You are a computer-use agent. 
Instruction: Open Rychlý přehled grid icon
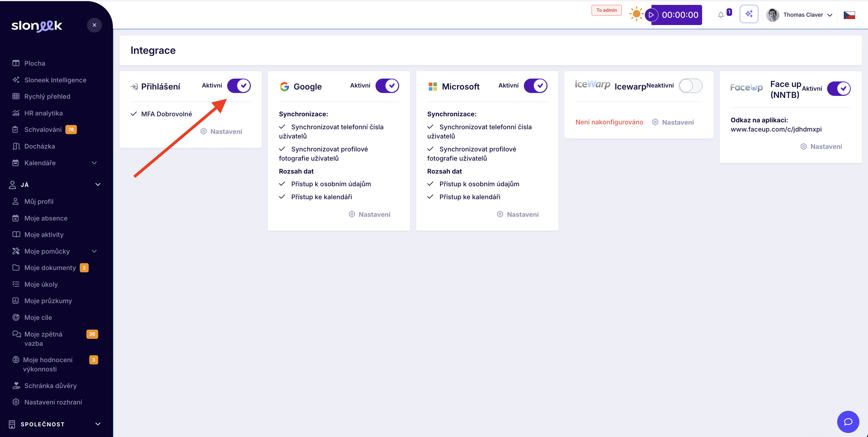[16, 96]
